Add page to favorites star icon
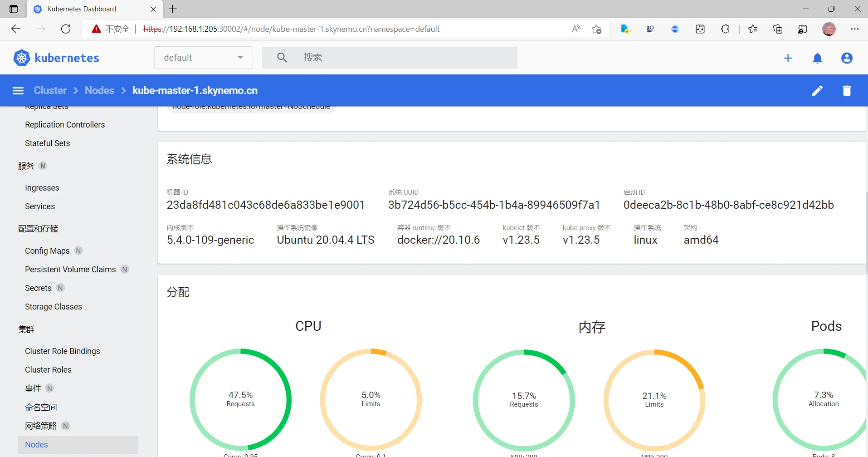868x457 pixels. (x=596, y=29)
